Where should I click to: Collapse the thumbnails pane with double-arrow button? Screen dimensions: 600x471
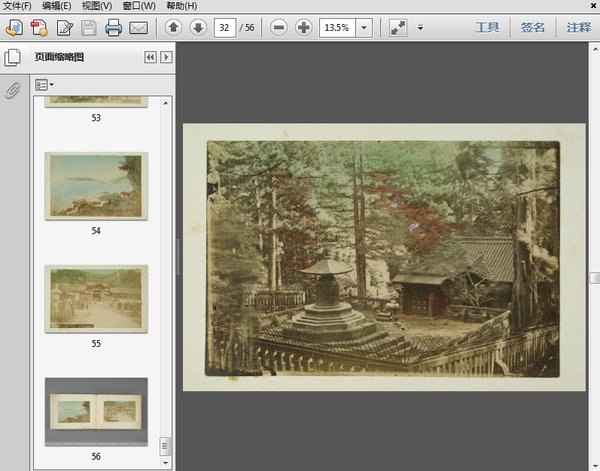pyautogui.click(x=151, y=58)
